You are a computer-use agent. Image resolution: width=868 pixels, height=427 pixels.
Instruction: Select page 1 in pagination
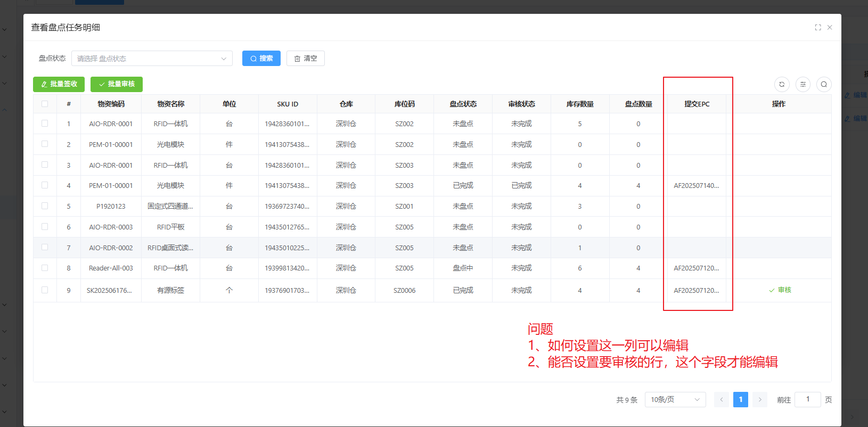tap(741, 399)
